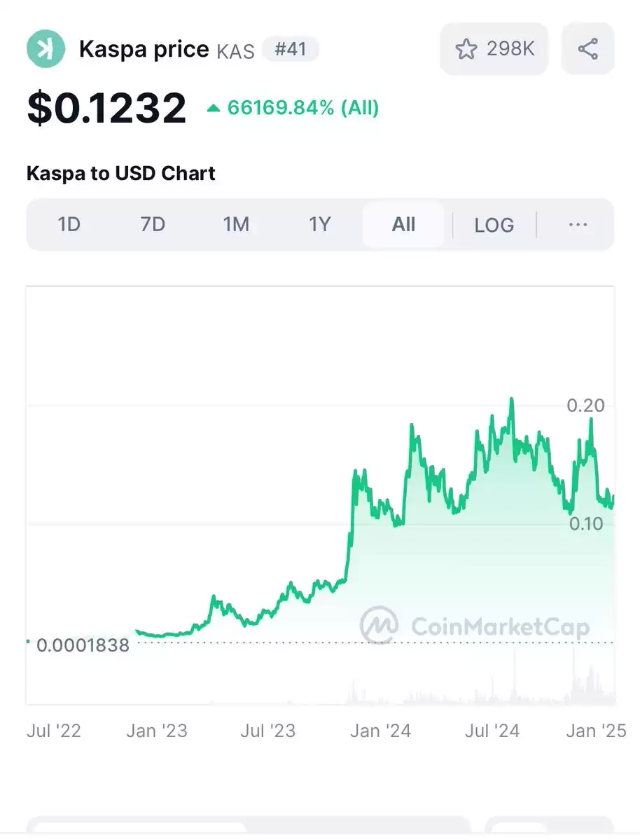The height and width of the screenshot is (840, 640).
Task: Click the Jan '24 timeline axis label
Action: (380, 730)
